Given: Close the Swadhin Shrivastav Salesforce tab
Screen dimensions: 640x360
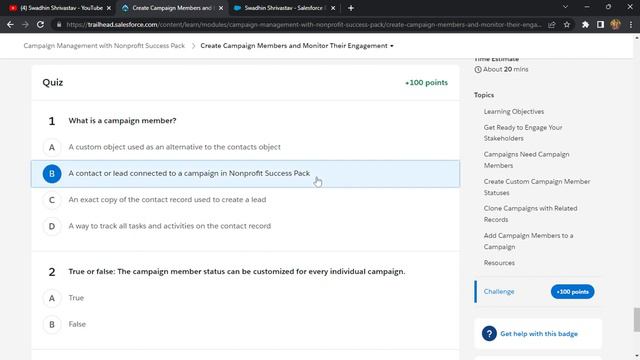Looking at the screenshot, I should tap(333, 8).
